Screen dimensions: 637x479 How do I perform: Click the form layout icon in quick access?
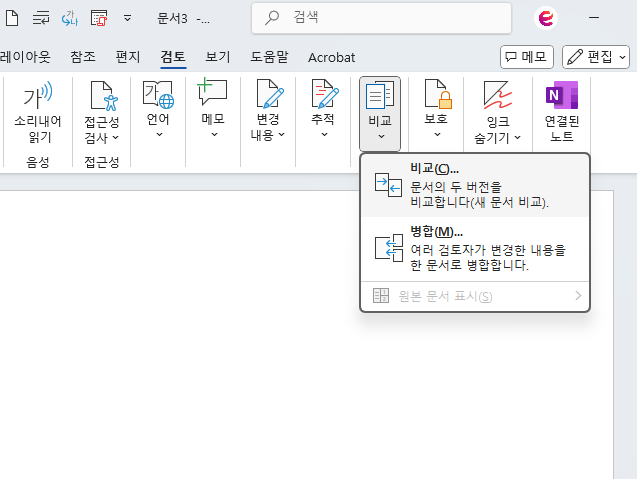(99, 18)
